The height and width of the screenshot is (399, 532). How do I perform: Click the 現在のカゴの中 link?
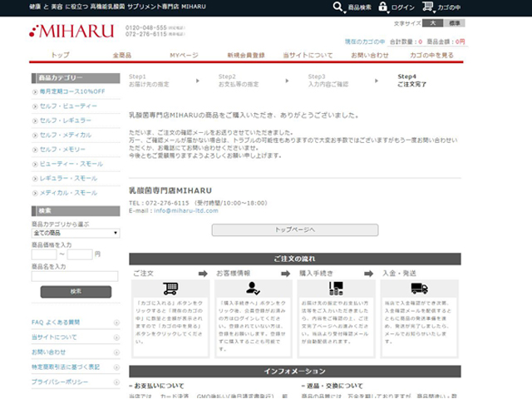pos(365,42)
